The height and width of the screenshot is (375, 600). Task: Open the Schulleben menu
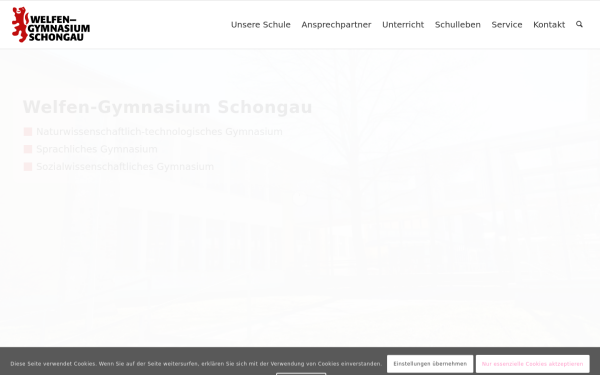(458, 25)
